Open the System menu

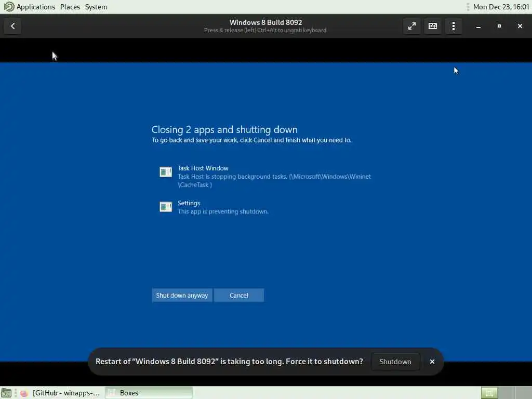(x=96, y=7)
